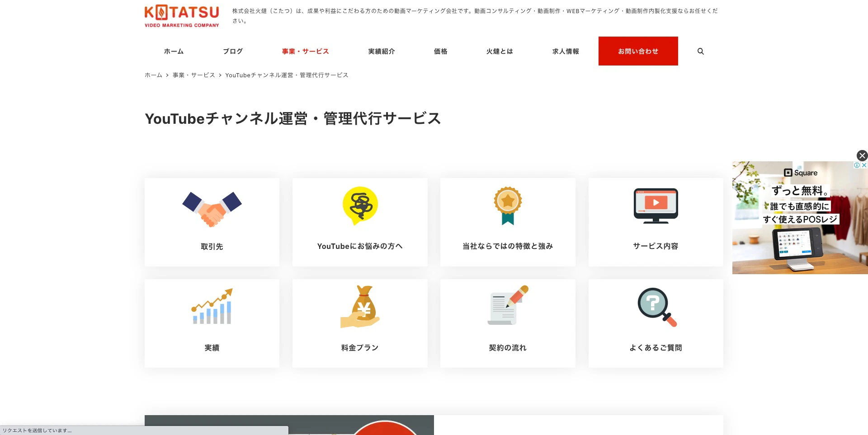Click ホーム in the breadcrumb trail
The image size is (868, 435).
153,75
